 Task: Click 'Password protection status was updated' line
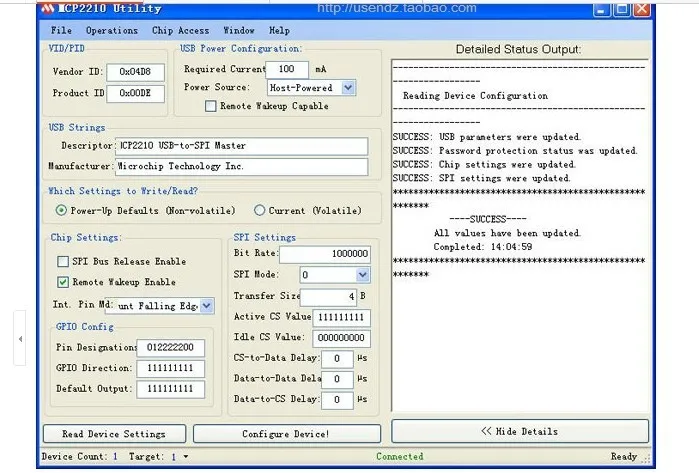515,151
